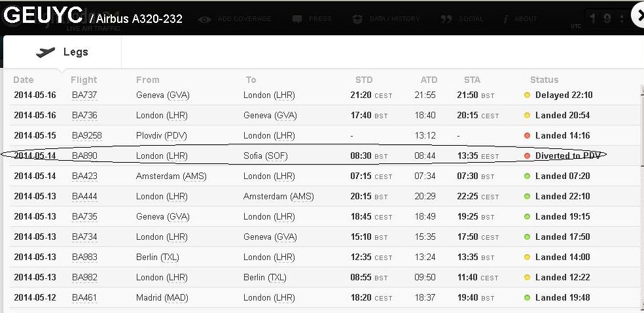This screenshot has height=313, width=644.
Task: Click the legs list vertical scrollbar
Action: pyautogui.click(x=640, y=196)
